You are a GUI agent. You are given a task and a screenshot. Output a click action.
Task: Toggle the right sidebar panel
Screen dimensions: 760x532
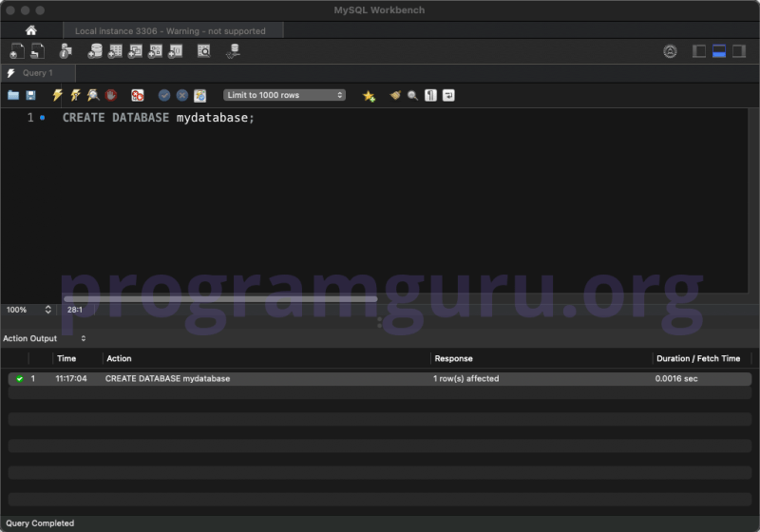click(739, 51)
